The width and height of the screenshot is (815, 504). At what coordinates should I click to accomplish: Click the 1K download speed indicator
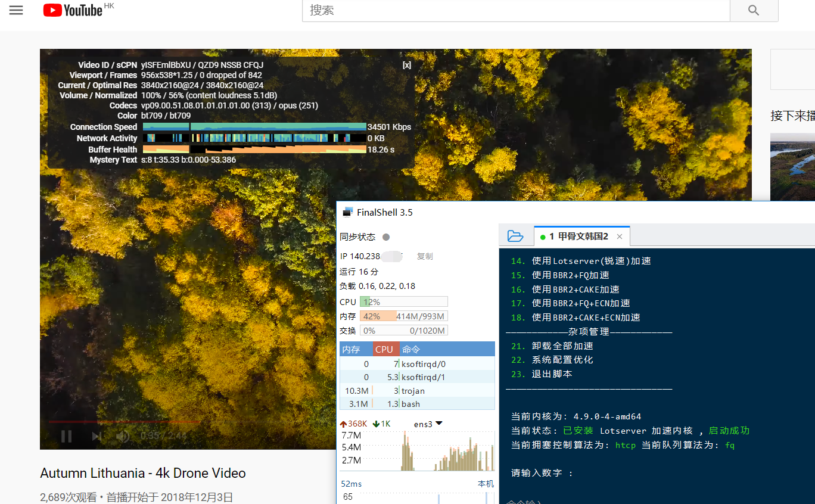tap(381, 424)
